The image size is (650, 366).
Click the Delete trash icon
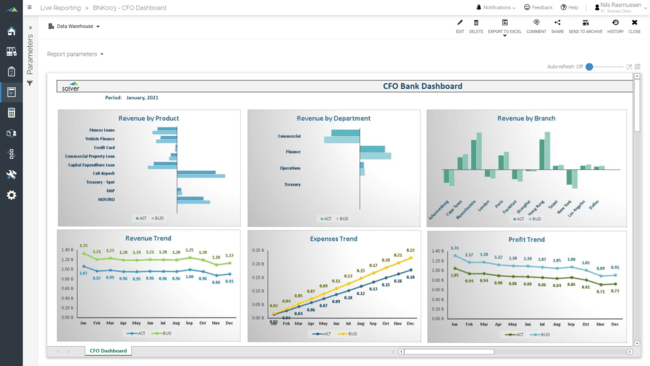[x=476, y=23]
